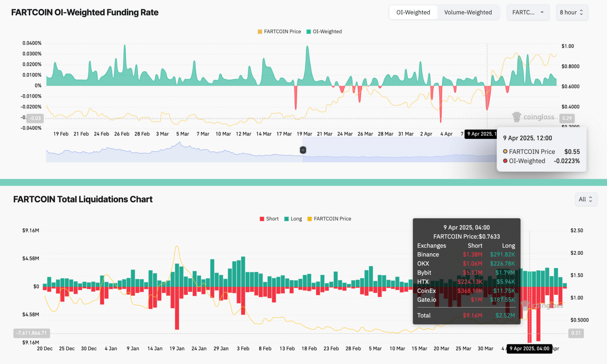This screenshot has height=364, width=607.
Task: Toggle OI-Weighted series legend item
Action: [327, 32]
